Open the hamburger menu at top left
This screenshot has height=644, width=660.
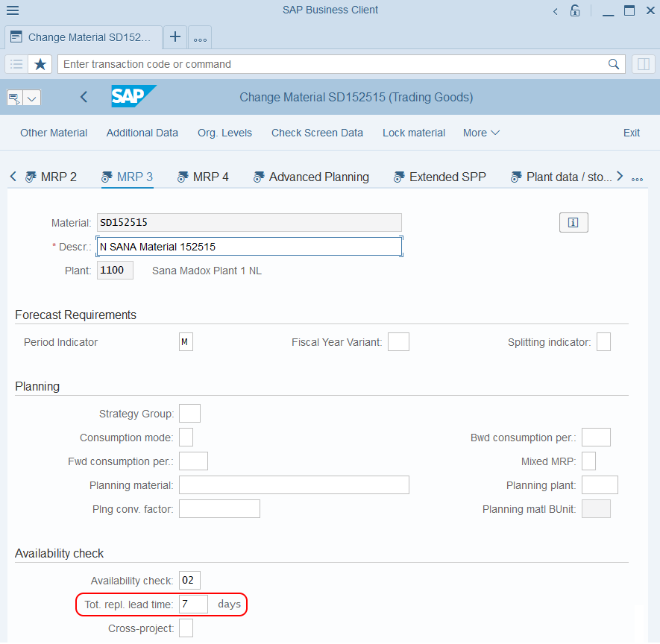click(x=13, y=10)
